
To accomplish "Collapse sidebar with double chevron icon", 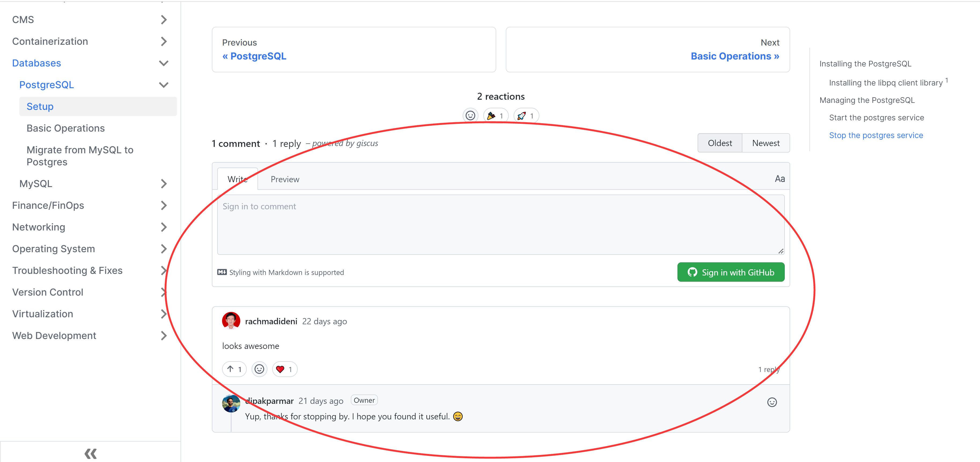I will pos(91,453).
